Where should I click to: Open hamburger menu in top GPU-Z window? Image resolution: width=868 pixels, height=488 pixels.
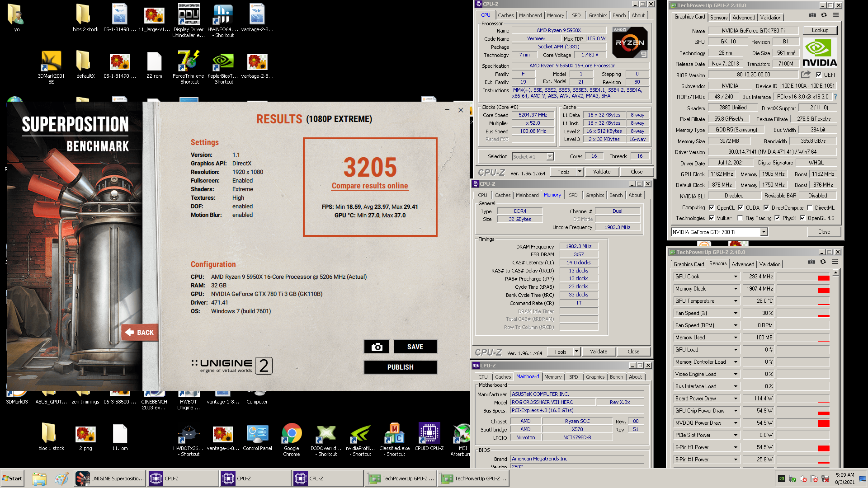tap(835, 15)
